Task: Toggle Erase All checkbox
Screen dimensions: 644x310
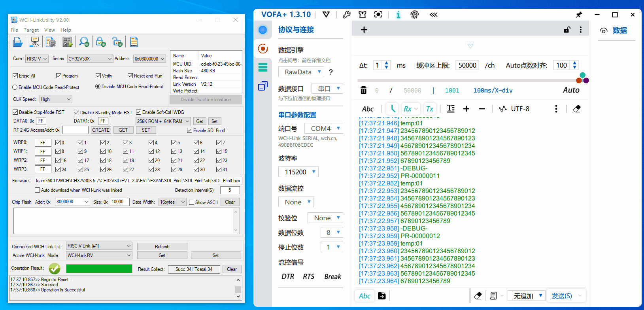Action: pyautogui.click(x=15, y=76)
